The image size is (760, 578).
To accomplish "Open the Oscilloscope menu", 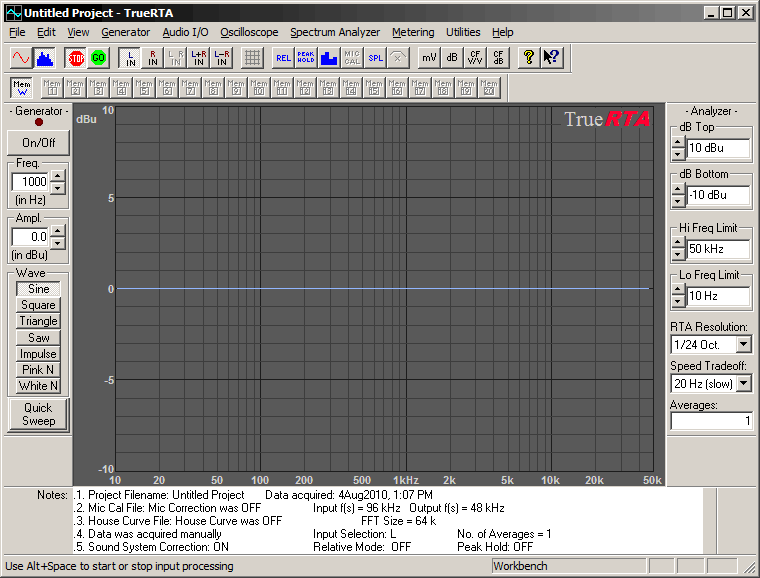I will [249, 32].
